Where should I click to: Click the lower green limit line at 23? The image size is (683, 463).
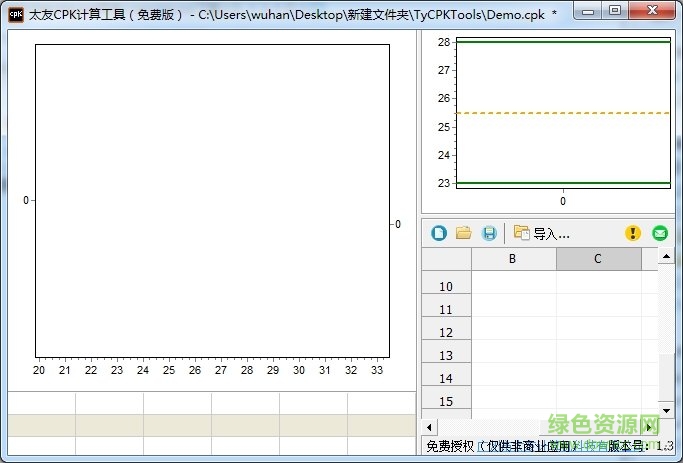coord(563,183)
